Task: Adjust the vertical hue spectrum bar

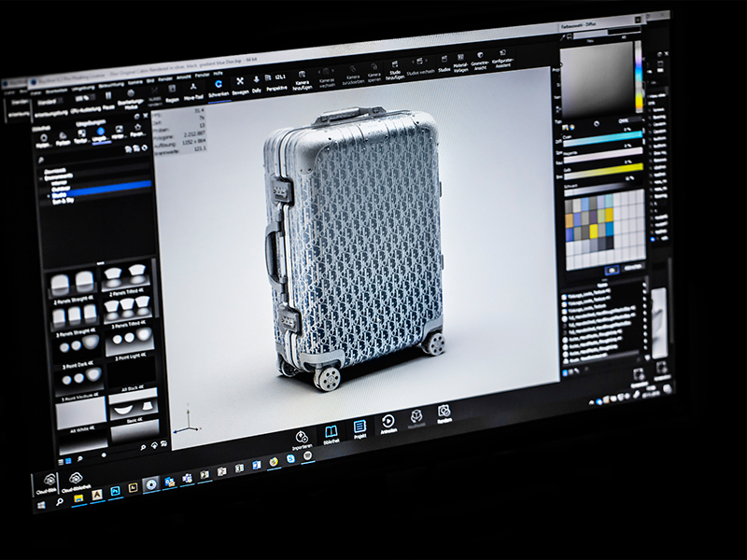Action: coord(639,77)
